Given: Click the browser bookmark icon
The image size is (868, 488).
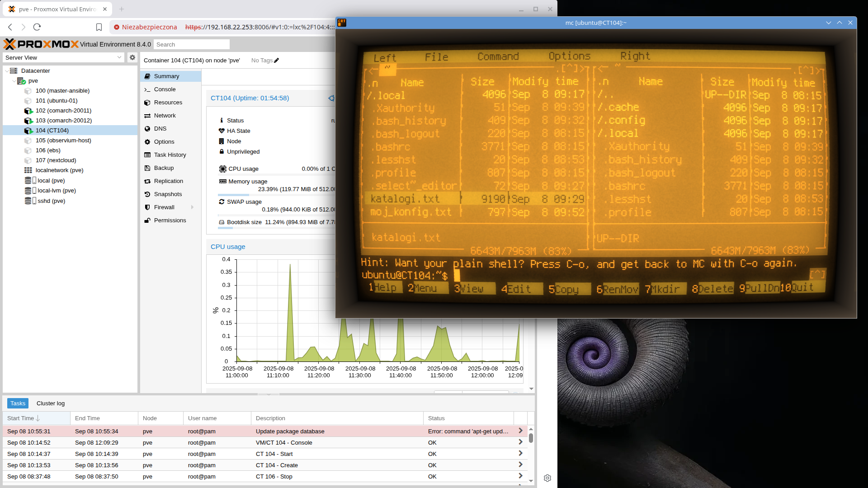Looking at the screenshot, I should [x=99, y=27].
